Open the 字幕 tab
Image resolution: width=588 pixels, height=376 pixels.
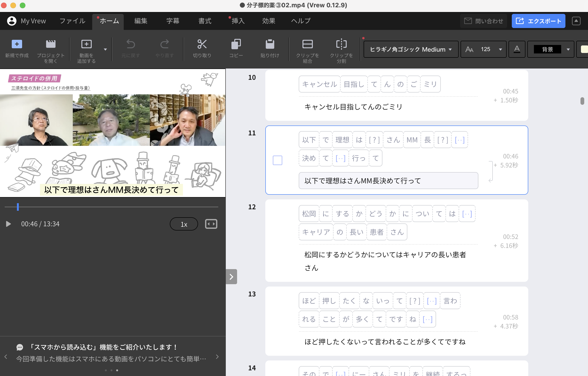click(x=173, y=21)
